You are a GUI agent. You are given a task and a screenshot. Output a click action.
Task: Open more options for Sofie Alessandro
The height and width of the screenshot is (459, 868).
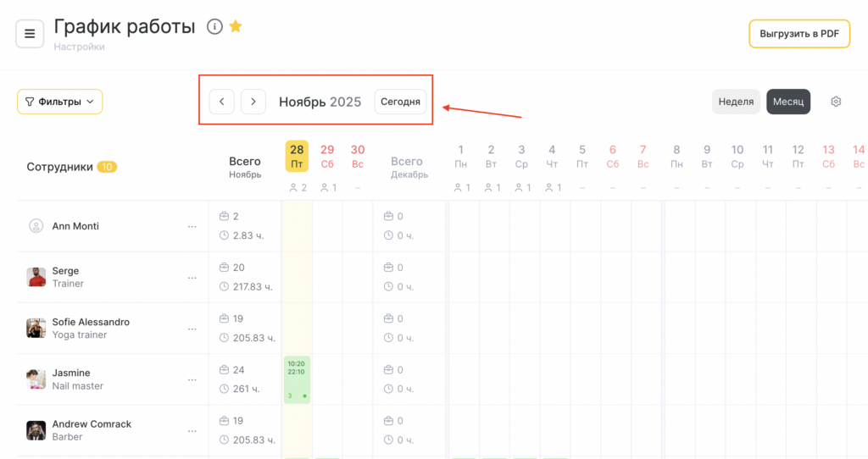(x=192, y=329)
